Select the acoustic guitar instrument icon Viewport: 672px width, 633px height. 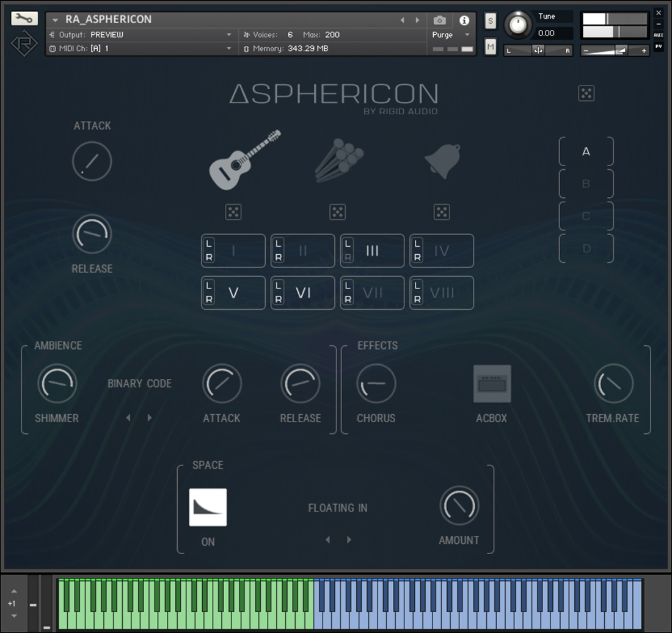[244, 160]
